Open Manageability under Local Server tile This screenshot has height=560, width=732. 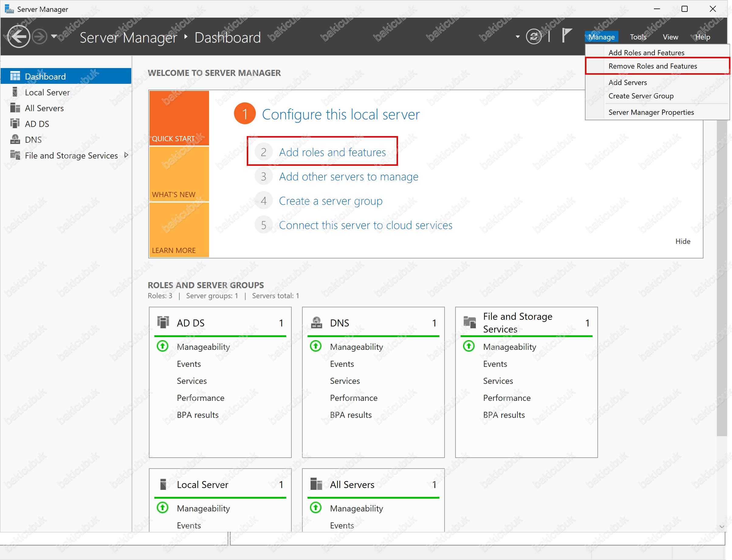(203, 508)
